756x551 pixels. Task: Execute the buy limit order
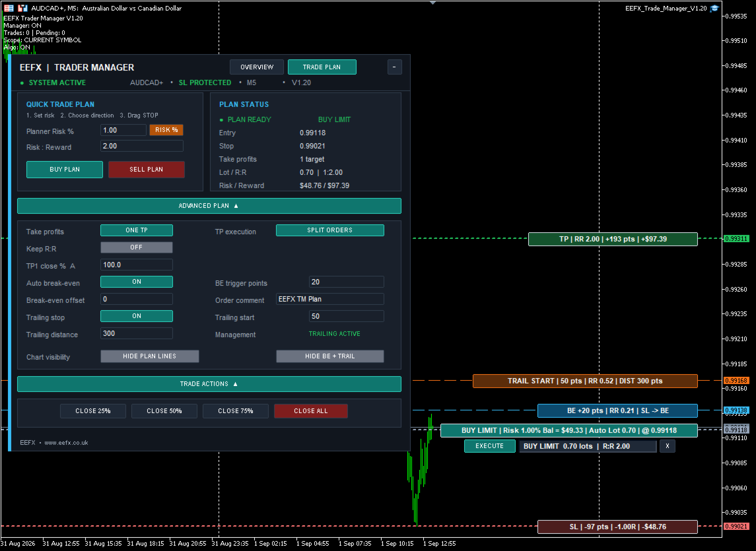[489, 446]
